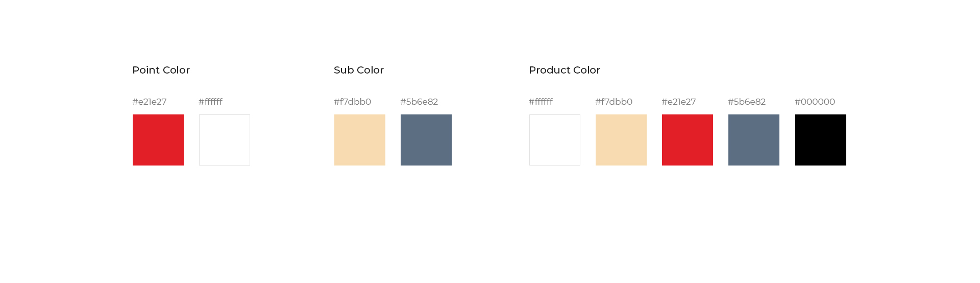
Task: Select the slate blue swatch under Sub Color
Action: coord(426,140)
